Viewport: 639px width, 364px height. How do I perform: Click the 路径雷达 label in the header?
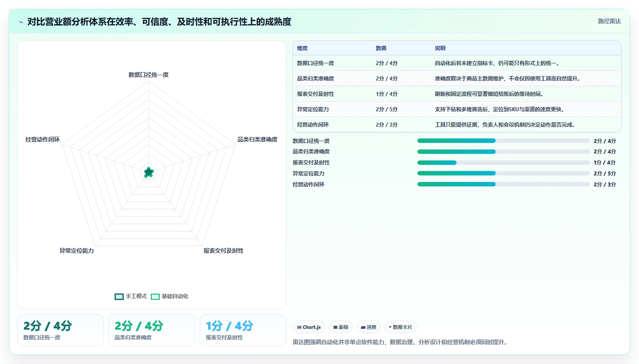click(x=609, y=21)
